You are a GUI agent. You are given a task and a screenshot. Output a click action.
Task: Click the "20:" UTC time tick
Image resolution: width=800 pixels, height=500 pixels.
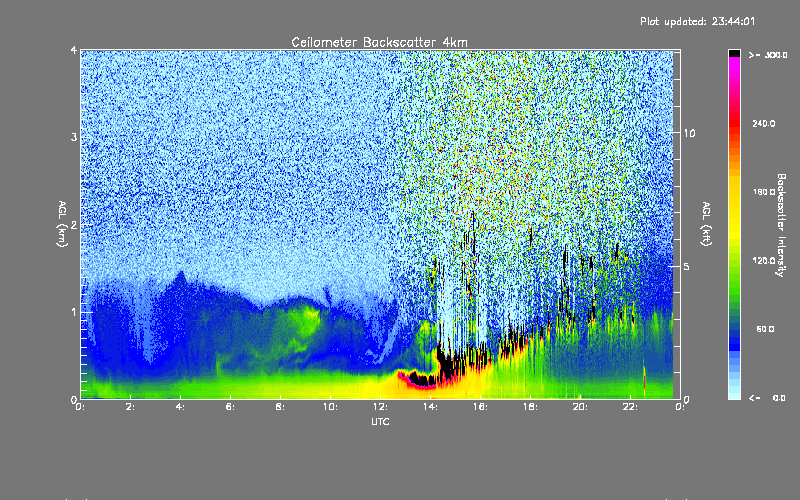pos(580,407)
